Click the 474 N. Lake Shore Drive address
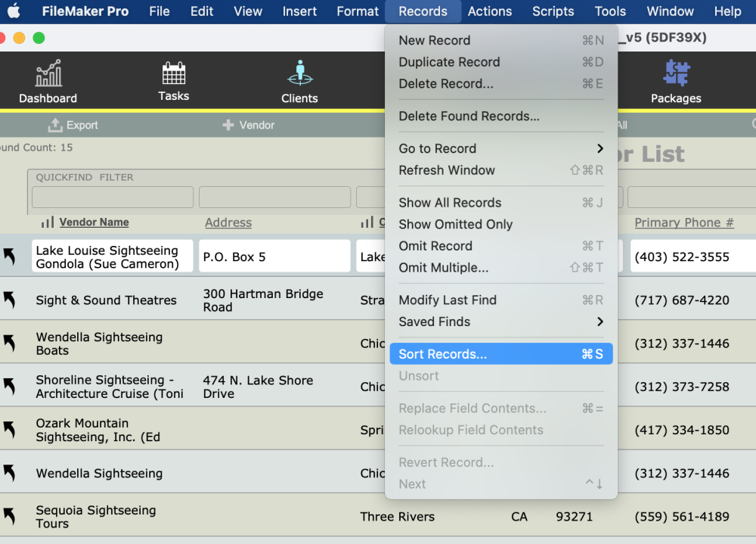This screenshot has height=544, width=756. [258, 387]
